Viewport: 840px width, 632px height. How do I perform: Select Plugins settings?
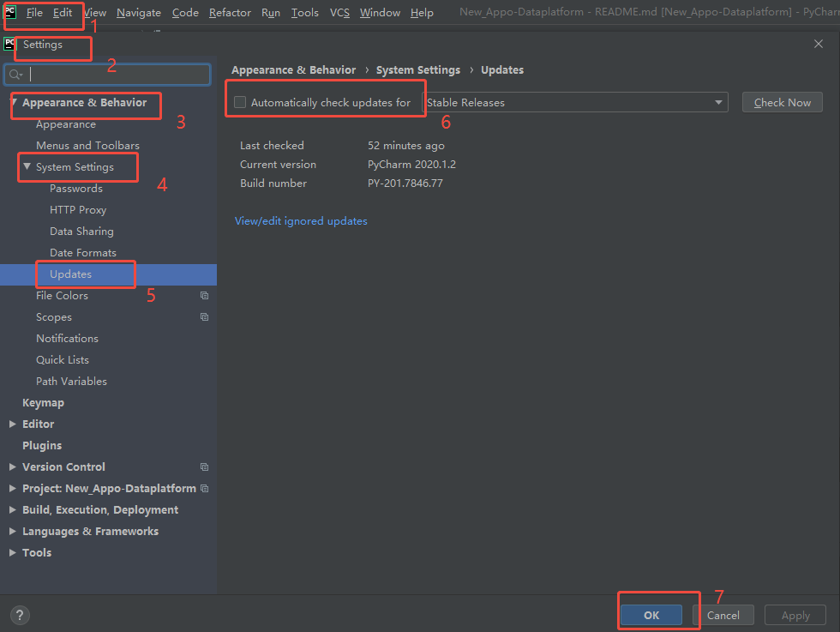pos(42,445)
